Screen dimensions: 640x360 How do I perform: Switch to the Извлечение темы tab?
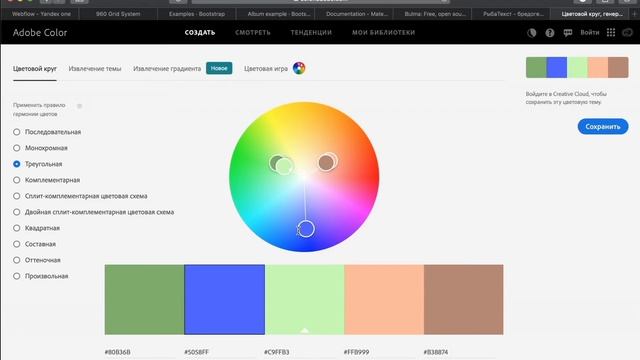pos(95,69)
